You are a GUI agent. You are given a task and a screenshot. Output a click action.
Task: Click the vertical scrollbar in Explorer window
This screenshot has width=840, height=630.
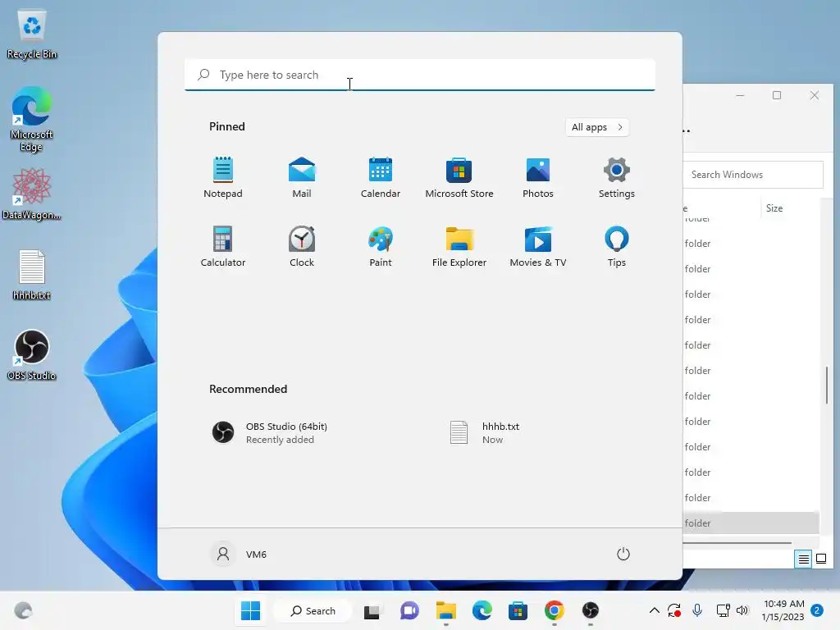[x=827, y=386]
